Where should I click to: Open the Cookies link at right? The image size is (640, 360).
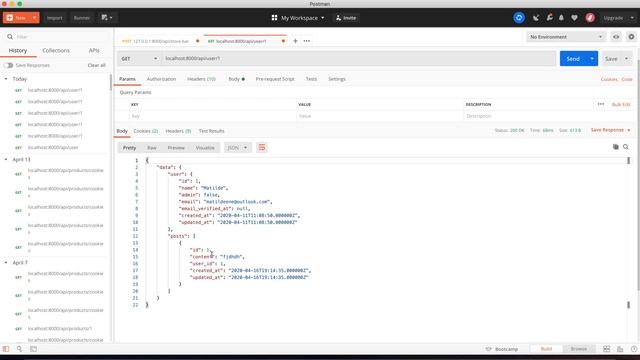(609, 79)
